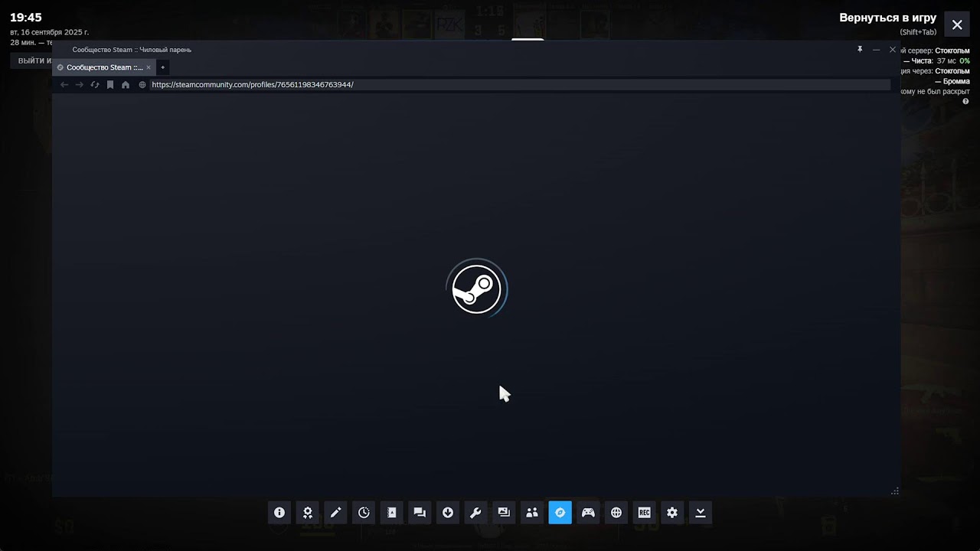
Task: Minimize the overlay browser window
Action: click(877, 50)
